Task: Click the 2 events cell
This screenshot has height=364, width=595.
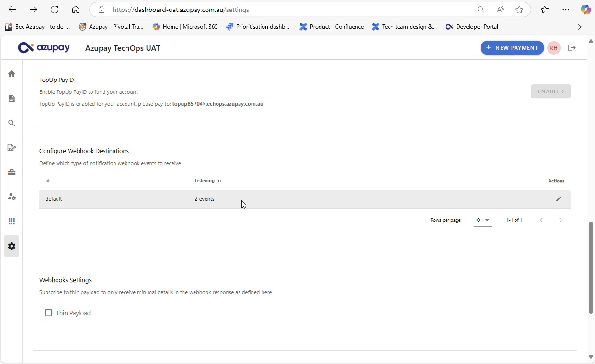Action: tap(205, 199)
